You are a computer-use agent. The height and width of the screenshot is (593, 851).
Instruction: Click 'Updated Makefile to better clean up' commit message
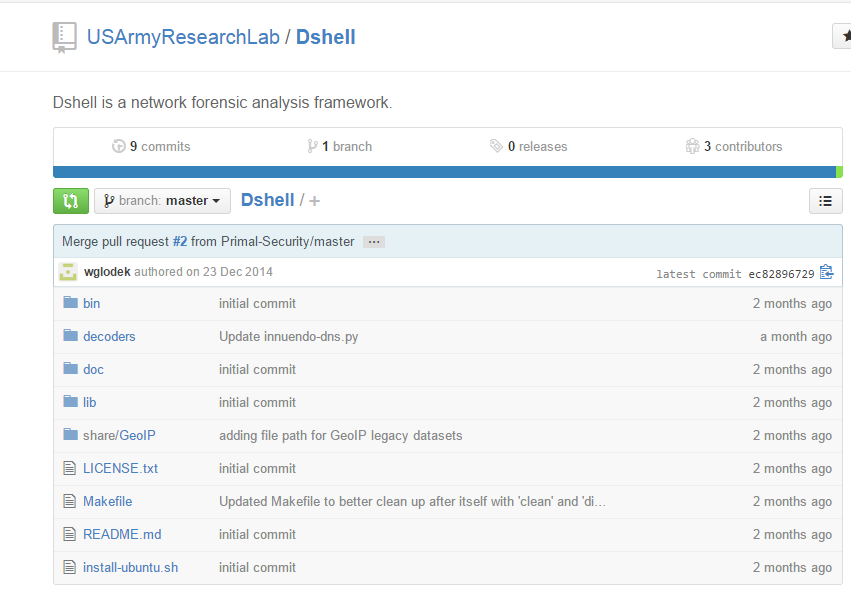pyautogui.click(x=412, y=501)
